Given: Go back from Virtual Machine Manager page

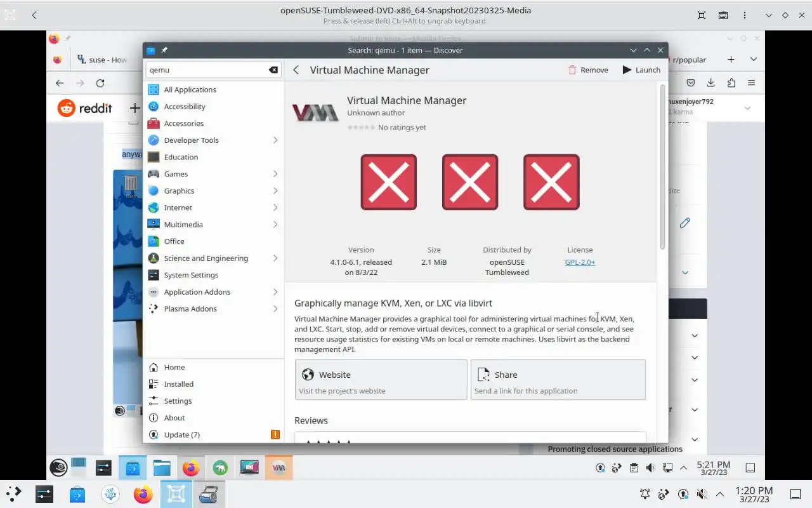Looking at the screenshot, I should (x=296, y=70).
